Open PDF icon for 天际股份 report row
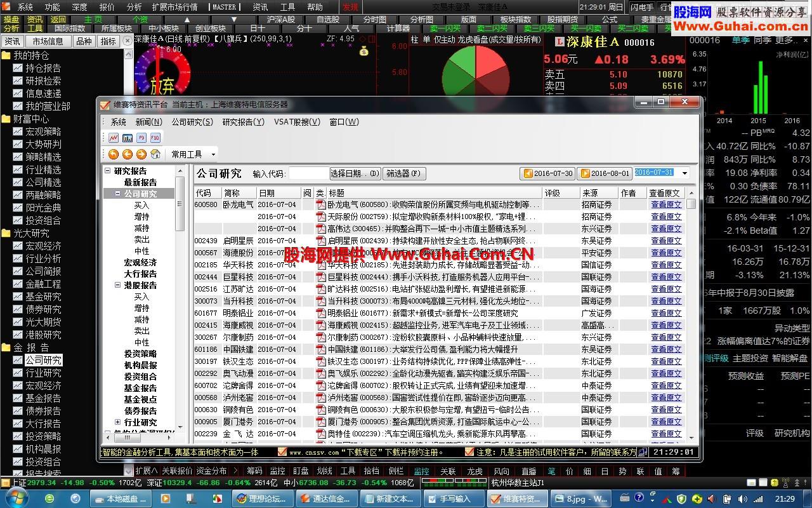Image resolution: width=812 pixels, height=508 pixels. point(321,217)
